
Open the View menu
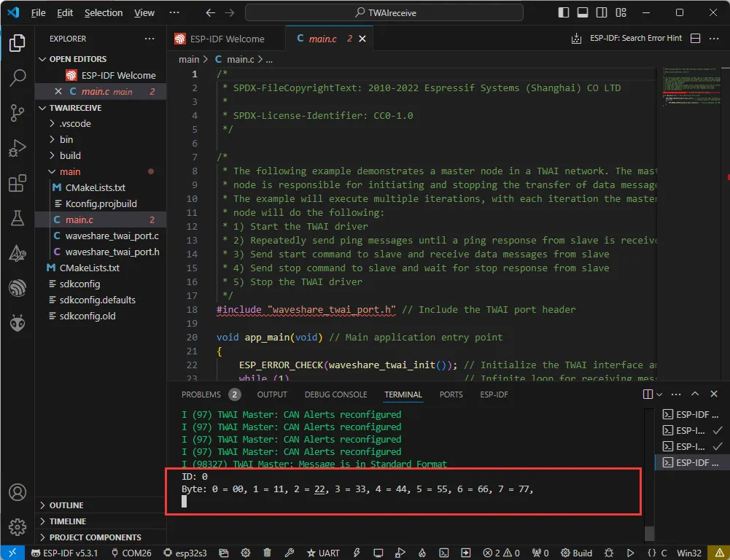[144, 12]
